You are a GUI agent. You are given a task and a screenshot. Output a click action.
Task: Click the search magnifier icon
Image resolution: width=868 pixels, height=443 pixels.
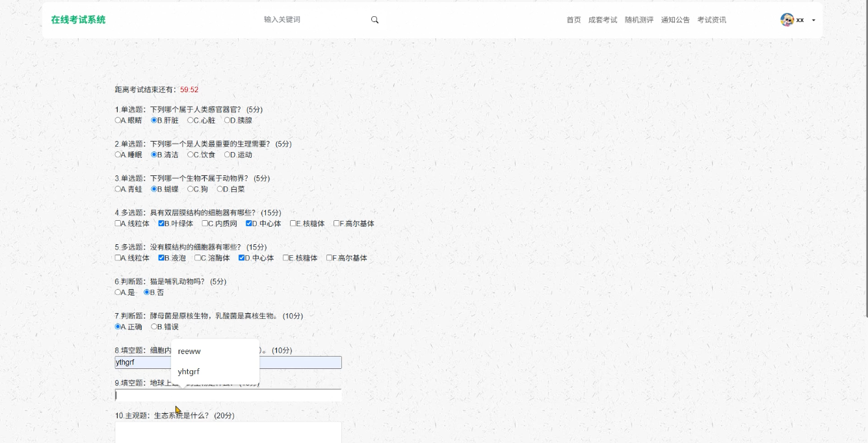click(x=375, y=19)
